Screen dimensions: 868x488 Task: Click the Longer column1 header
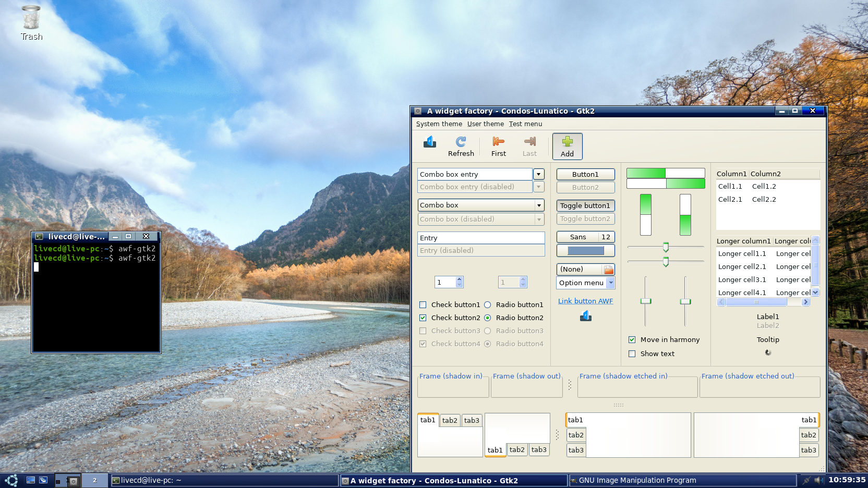(x=744, y=241)
